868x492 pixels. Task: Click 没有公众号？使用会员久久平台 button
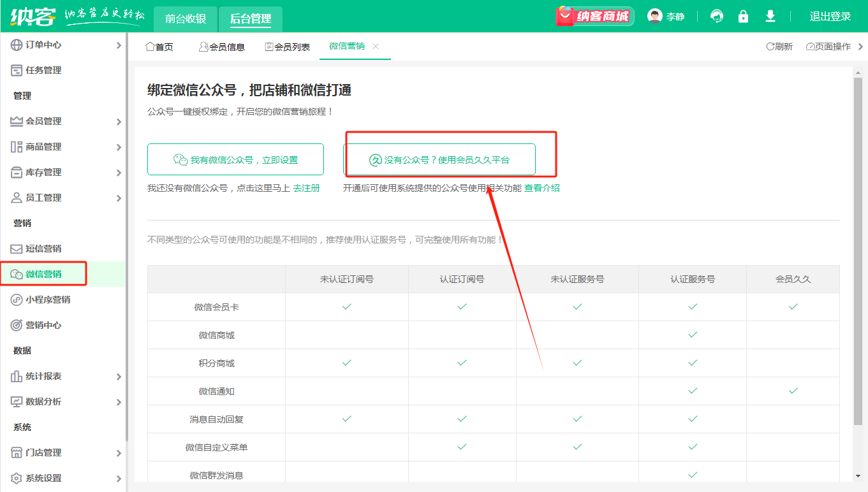click(439, 159)
